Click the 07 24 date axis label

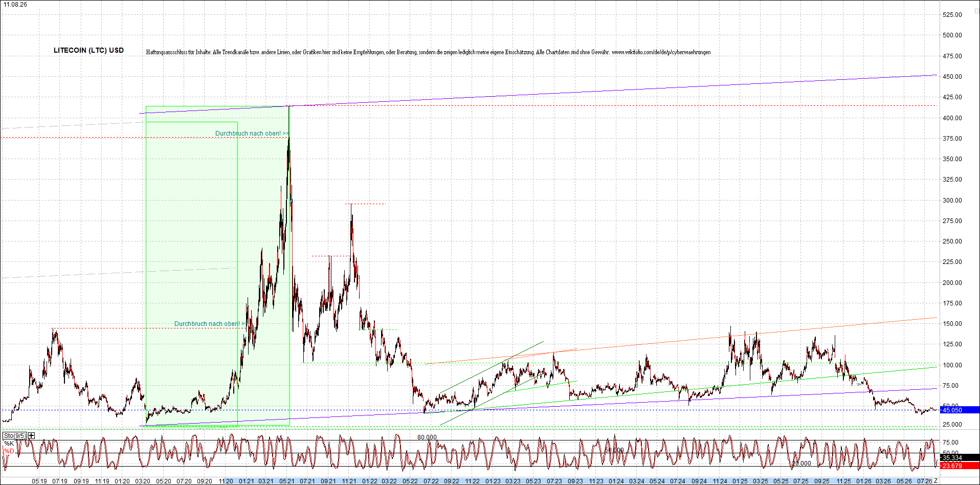tap(678, 481)
